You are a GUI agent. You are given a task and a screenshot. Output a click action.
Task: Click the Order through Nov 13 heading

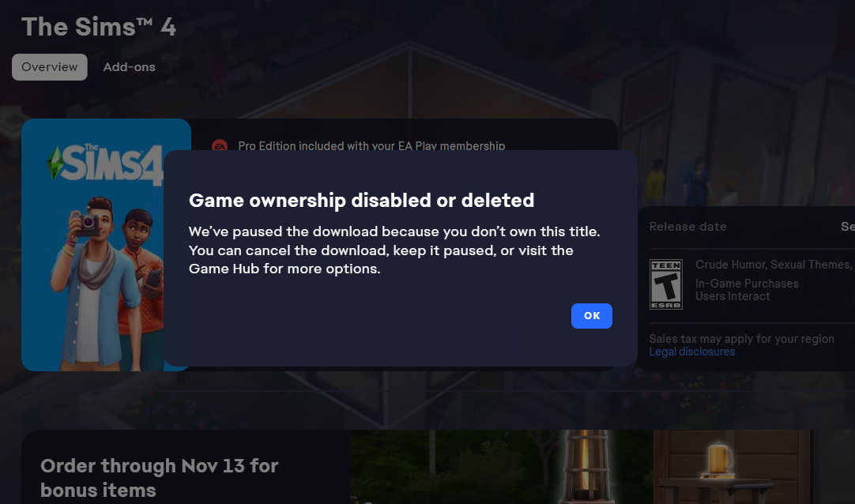click(159, 478)
